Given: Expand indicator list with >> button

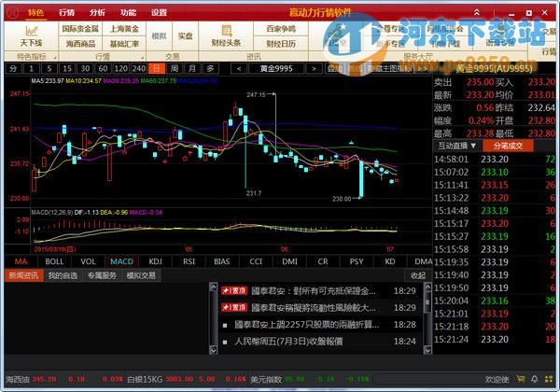Looking at the screenshot, I should [x=422, y=68].
